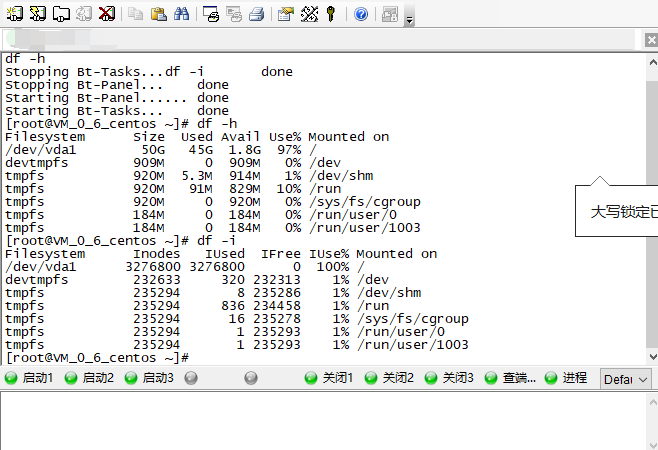658x450 pixels.
Task: Click the Connect session toolbar icon
Action: tap(15, 14)
